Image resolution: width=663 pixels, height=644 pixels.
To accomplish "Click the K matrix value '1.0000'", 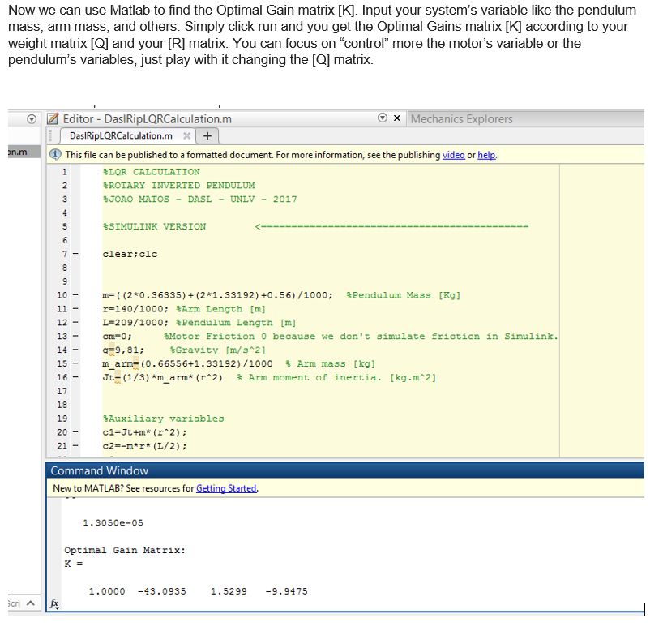I will point(107,591).
